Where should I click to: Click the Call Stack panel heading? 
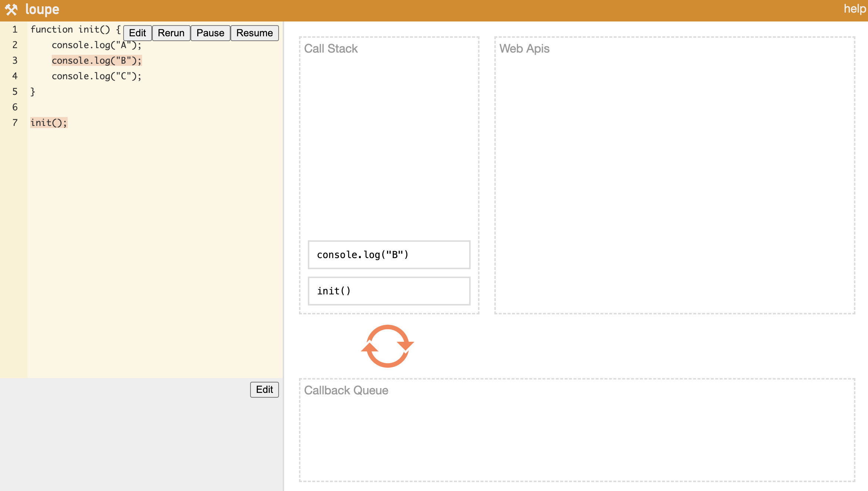pyautogui.click(x=331, y=49)
